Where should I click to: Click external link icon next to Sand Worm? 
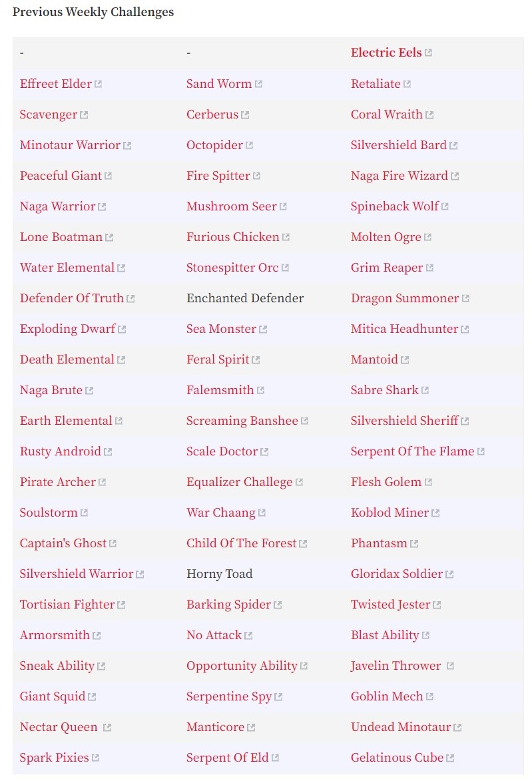pyautogui.click(x=258, y=84)
